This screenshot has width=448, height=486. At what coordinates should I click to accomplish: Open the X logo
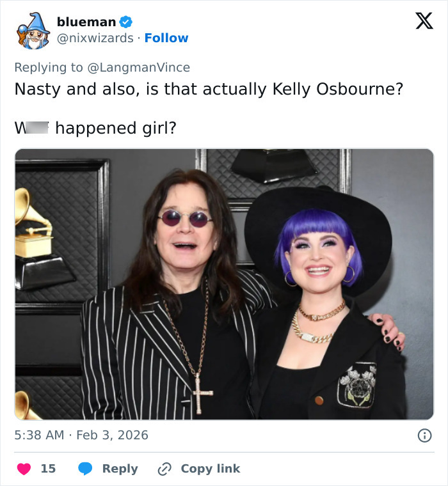[x=424, y=22]
